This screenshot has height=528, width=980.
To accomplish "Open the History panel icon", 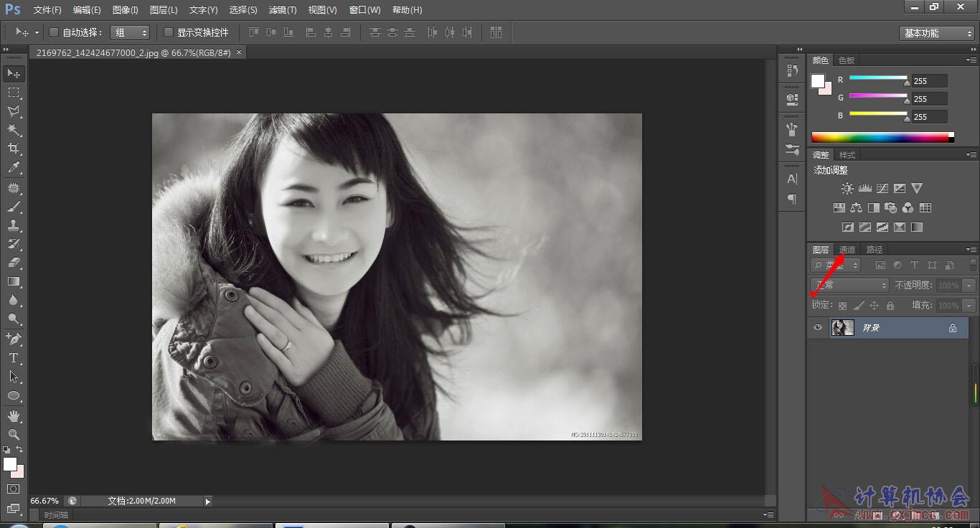I will click(x=792, y=70).
